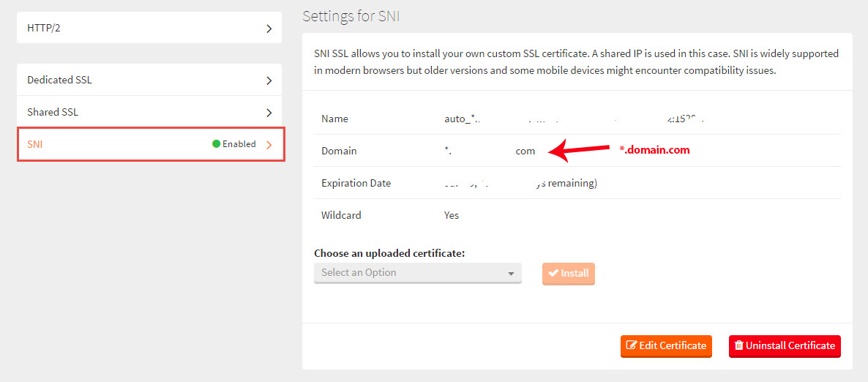The image size is (868, 382).
Task: Click the Uninstall Certificate button
Action: click(x=785, y=346)
